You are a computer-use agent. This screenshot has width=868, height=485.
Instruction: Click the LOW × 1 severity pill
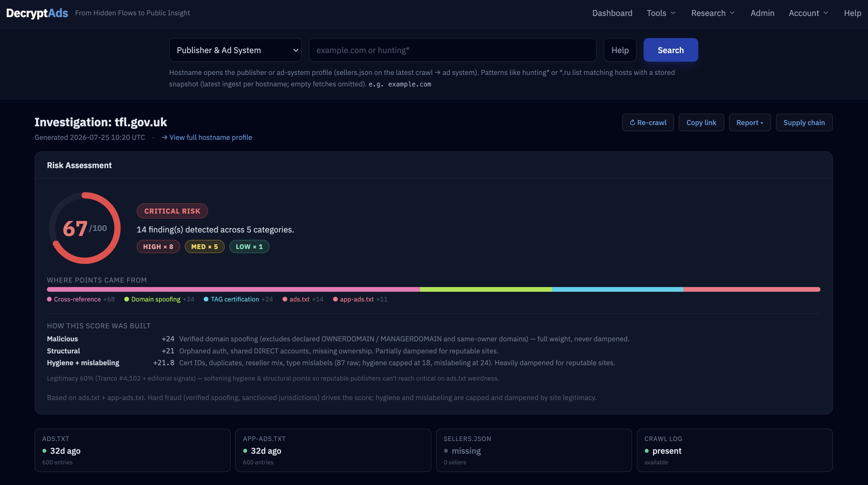point(249,247)
